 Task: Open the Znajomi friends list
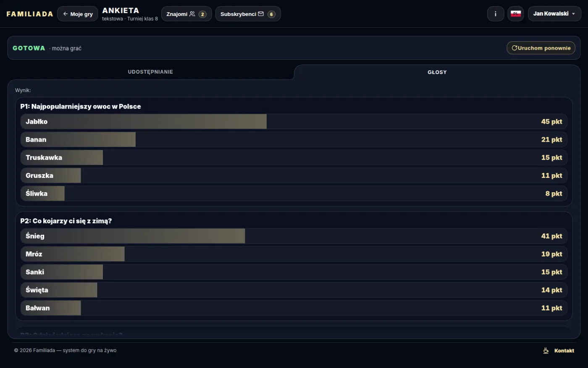pos(186,14)
